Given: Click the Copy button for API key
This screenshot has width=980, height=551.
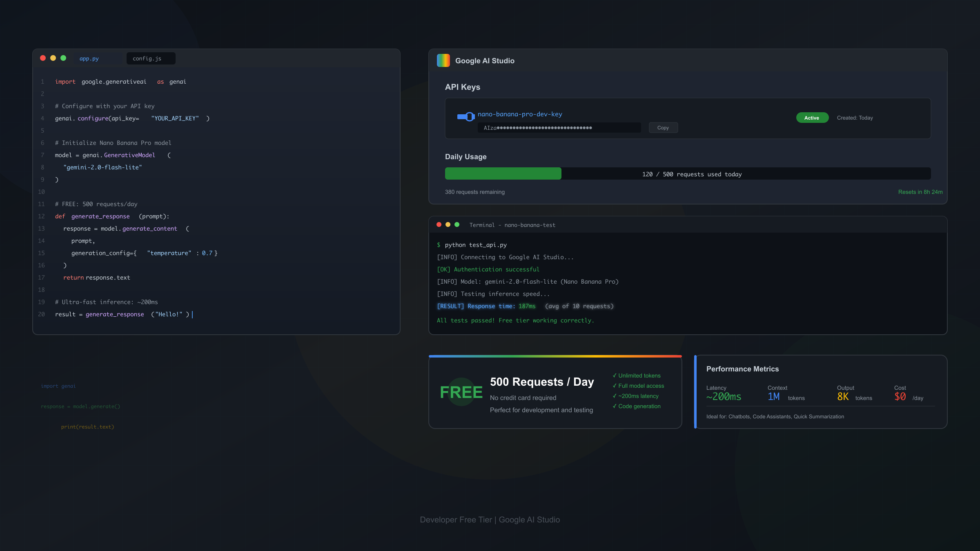Looking at the screenshot, I should [x=663, y=128].
